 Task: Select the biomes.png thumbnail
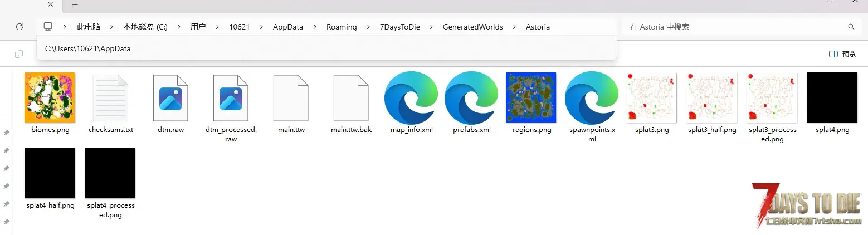click(x=50, y=97)
